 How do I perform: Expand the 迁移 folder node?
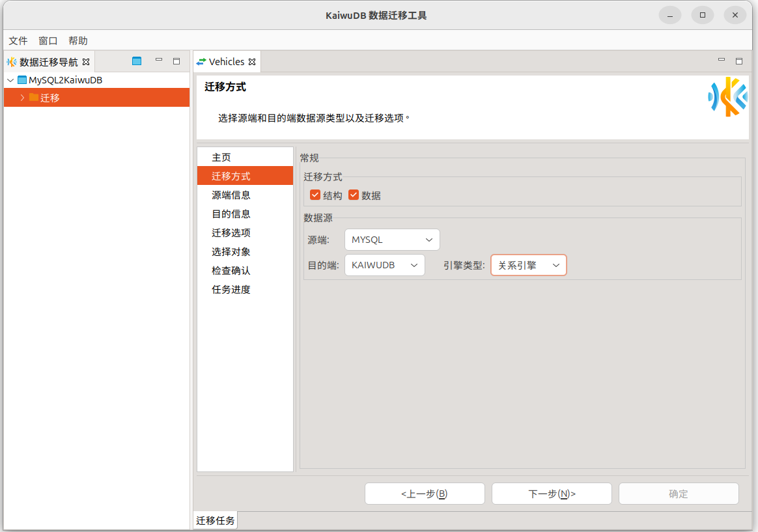pos(22,98)
